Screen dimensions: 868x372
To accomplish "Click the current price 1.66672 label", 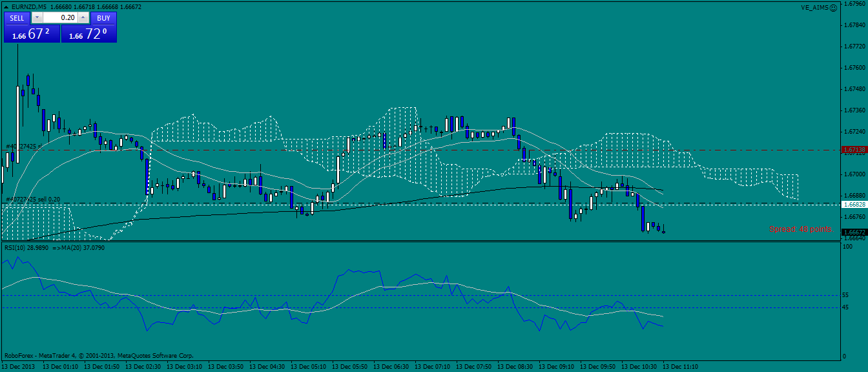I will point(854,232).
